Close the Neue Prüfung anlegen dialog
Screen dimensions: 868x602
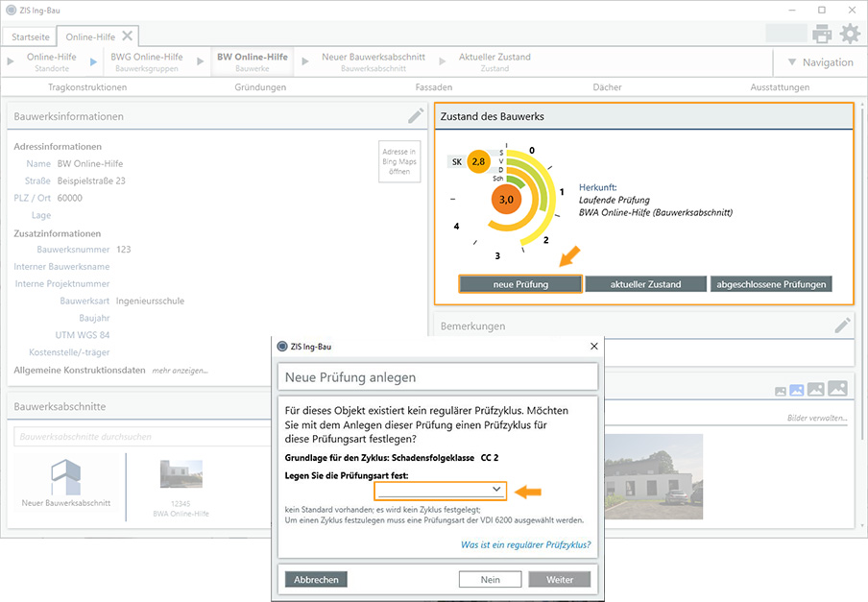pos(593,346)
